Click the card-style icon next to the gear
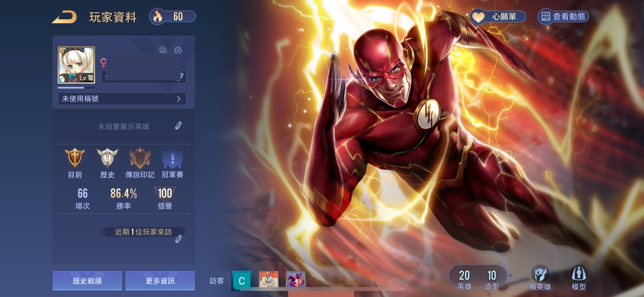Image resolution: width=644 pixels, height=297 pixels. [163, 50]
